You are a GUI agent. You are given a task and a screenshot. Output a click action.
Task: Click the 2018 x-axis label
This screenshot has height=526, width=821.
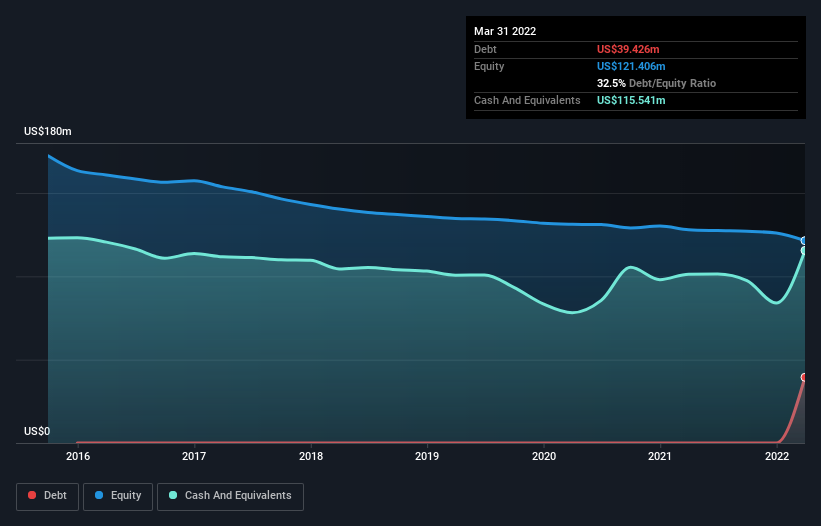point(311,456)
